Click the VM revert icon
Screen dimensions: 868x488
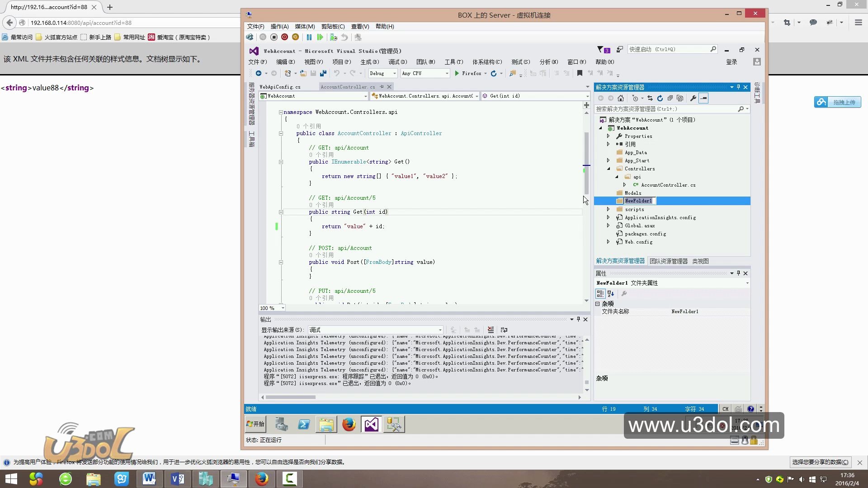click(x=344, y=38)
